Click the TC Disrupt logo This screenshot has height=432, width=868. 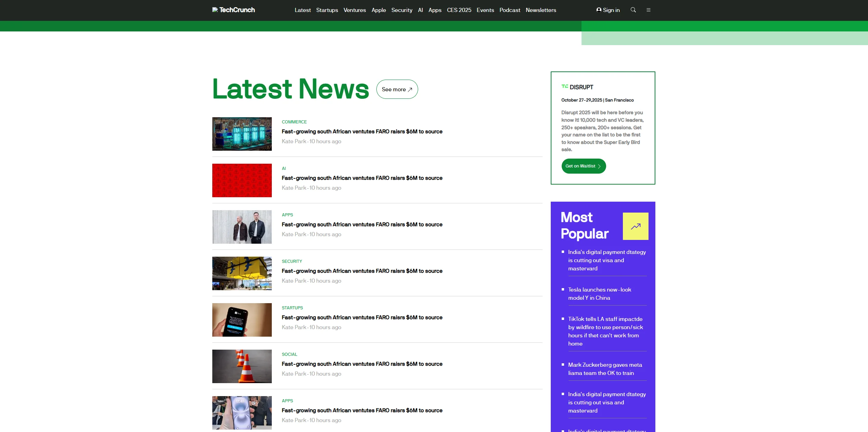click(x=577, y=87)
